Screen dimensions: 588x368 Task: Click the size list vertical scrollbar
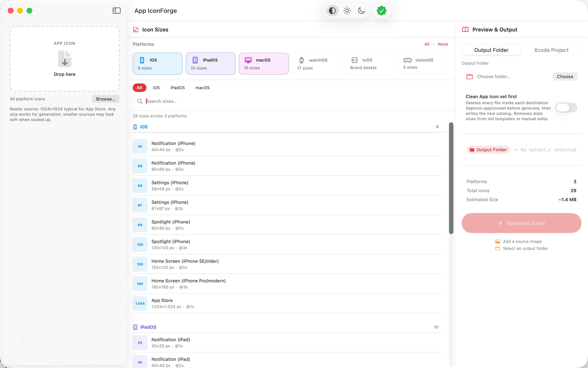tap(451, 178)
